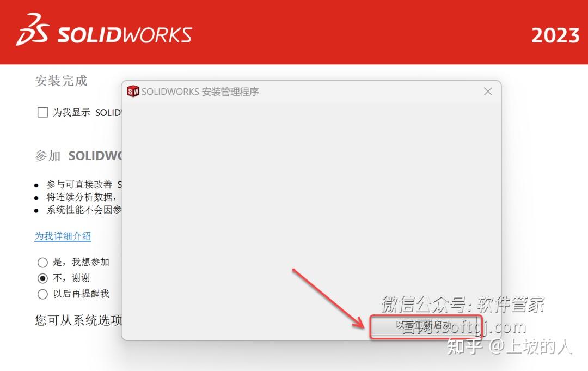Click the red SOLIDWORKS installer cube icon
The height and width of the screenshot is (371, 588).
132,91
